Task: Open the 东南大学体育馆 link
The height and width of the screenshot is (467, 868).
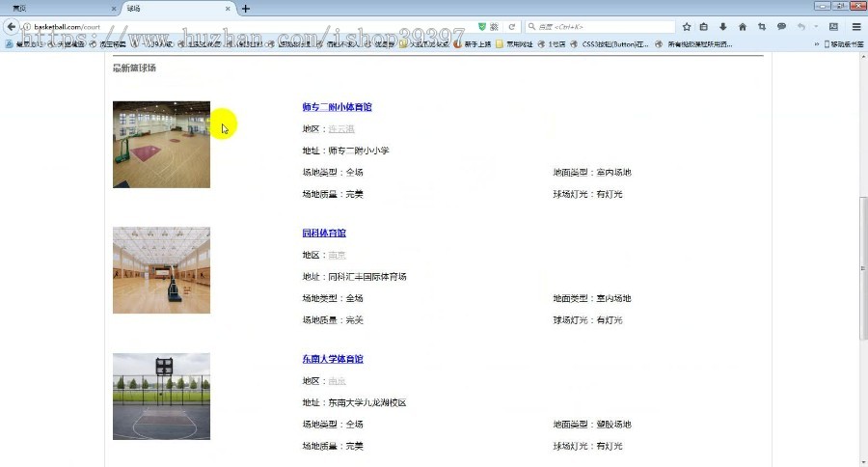Action: [333, 358]
